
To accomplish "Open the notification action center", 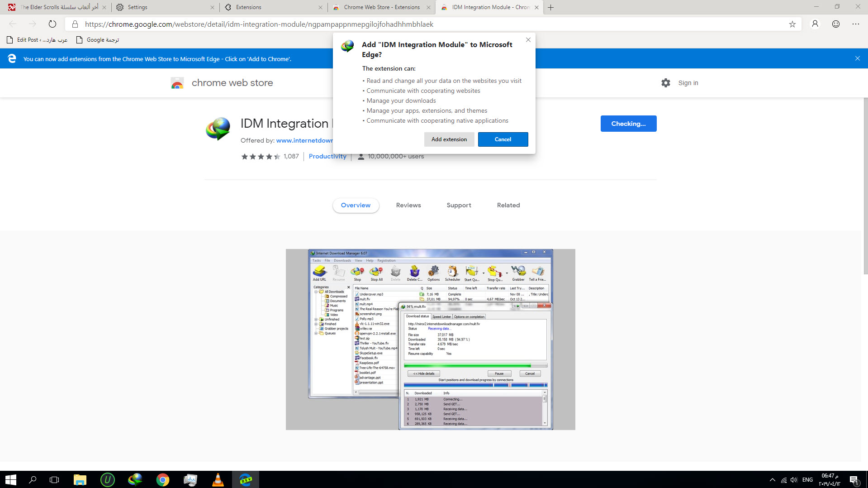I will tap(854, 479).
